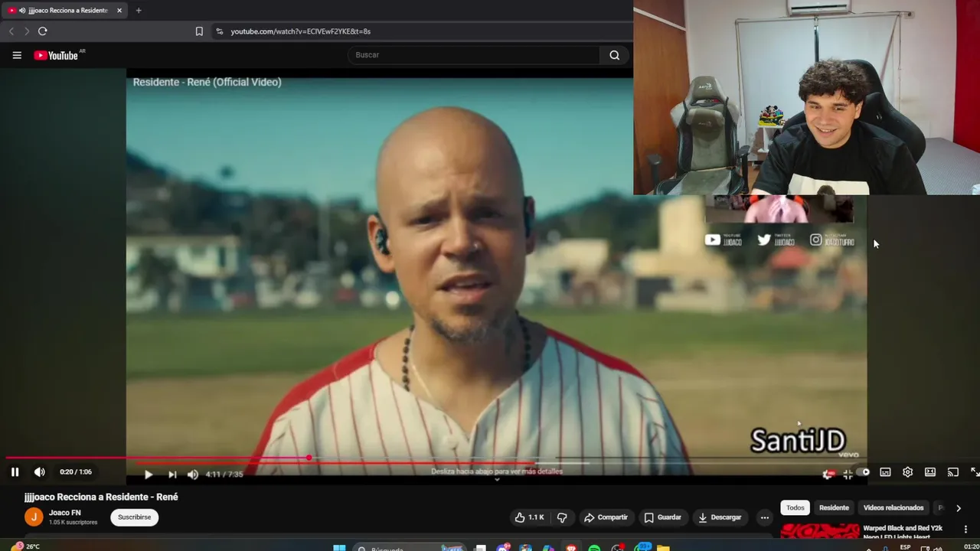Open Brave browser from the taskbar

[x=571, y=548]
